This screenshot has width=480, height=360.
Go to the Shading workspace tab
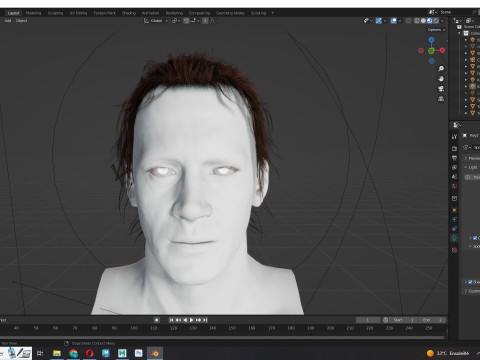[x=129, y=13]
